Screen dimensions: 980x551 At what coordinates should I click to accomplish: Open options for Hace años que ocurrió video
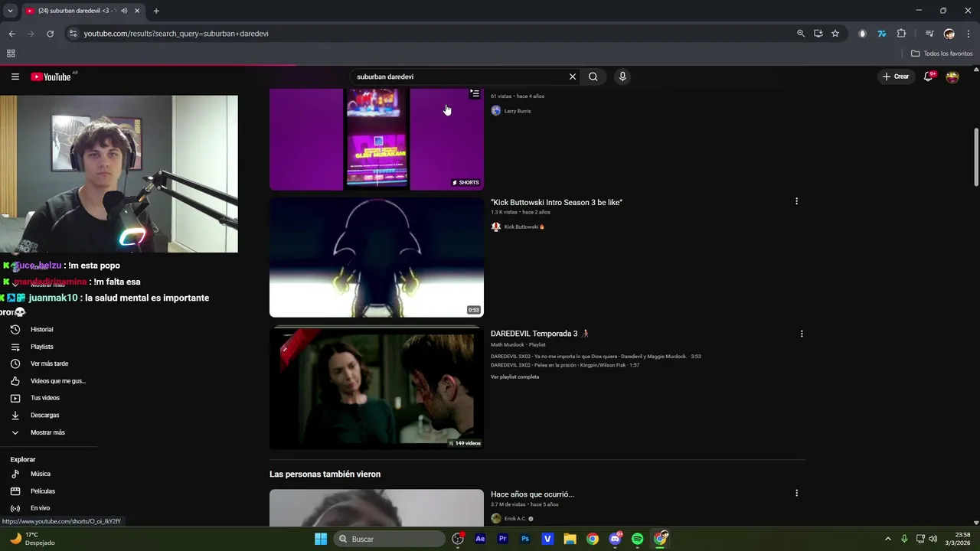(796, 493)
